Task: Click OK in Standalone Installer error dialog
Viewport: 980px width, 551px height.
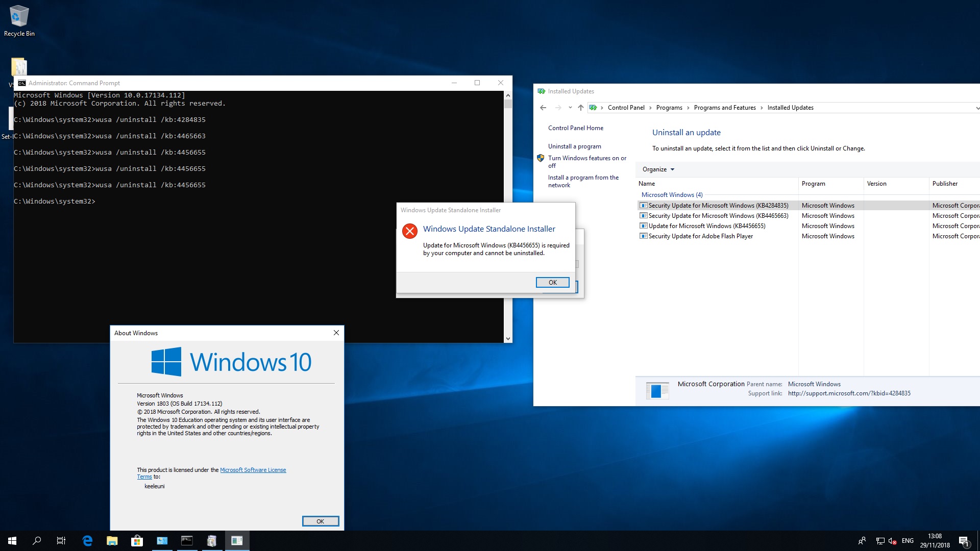Action: 553,283
